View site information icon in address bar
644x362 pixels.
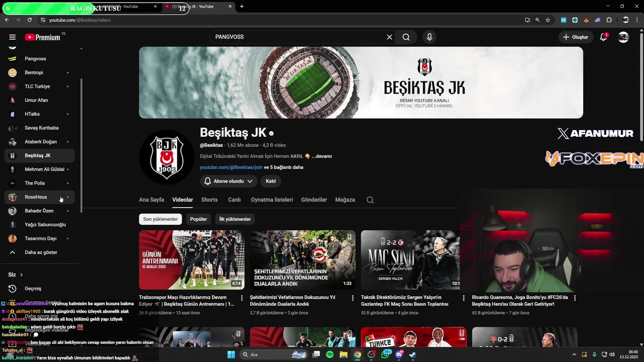[x=43, y=20]
